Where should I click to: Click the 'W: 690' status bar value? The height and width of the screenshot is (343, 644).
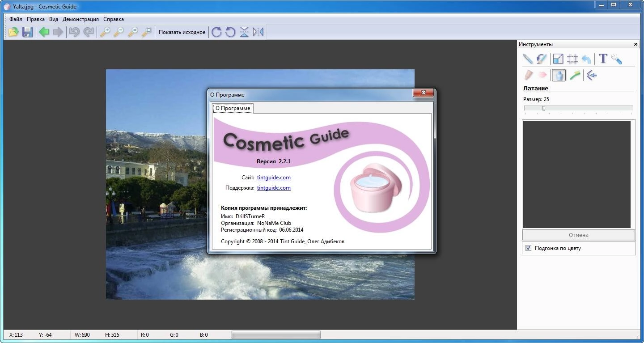82,335
